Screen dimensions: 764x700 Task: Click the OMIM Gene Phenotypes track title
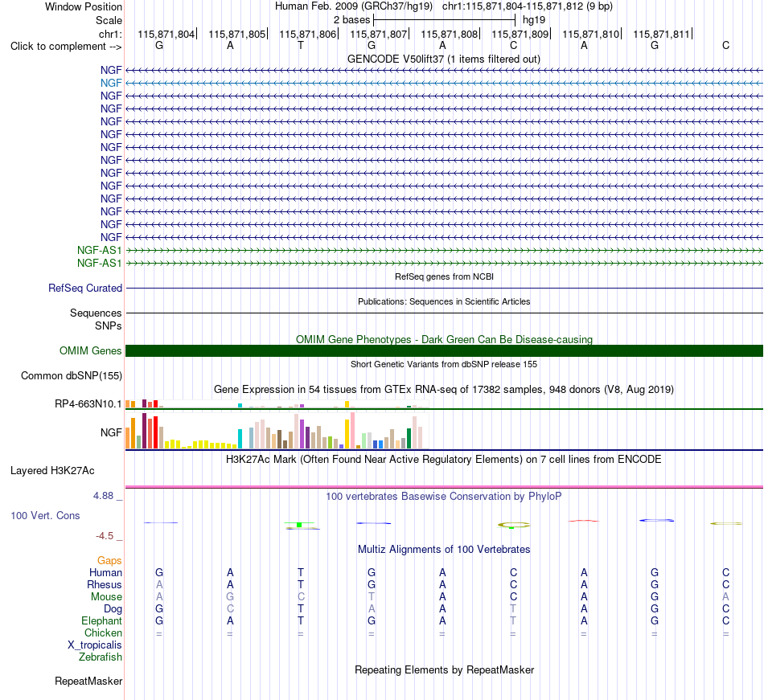(x=444, y=339)
